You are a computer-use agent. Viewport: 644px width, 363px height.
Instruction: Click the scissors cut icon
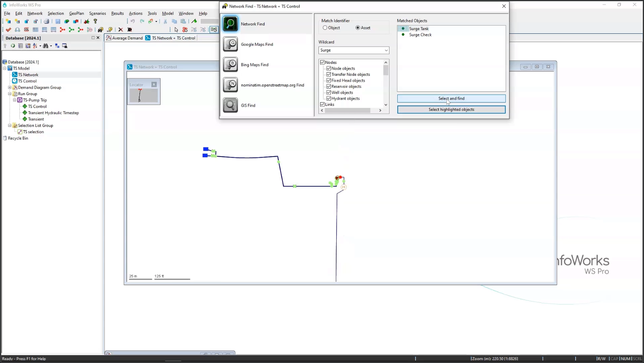click(165, 21)
